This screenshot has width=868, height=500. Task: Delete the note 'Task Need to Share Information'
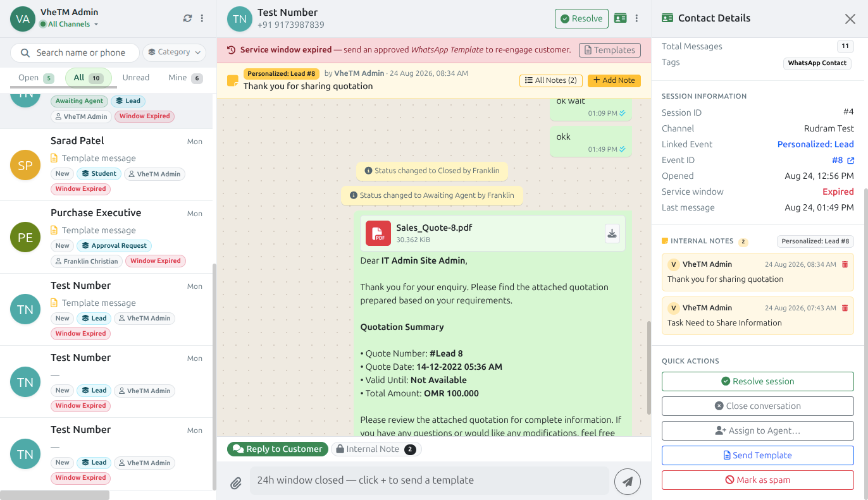tap(845, 308)
